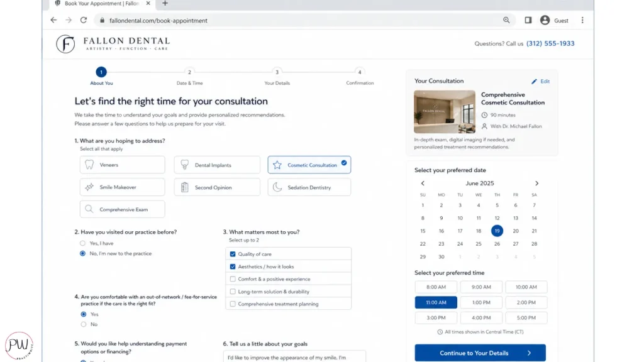Click the Date & Time step 2
Screen dimensions: 644x362
[x=189, y=72]
